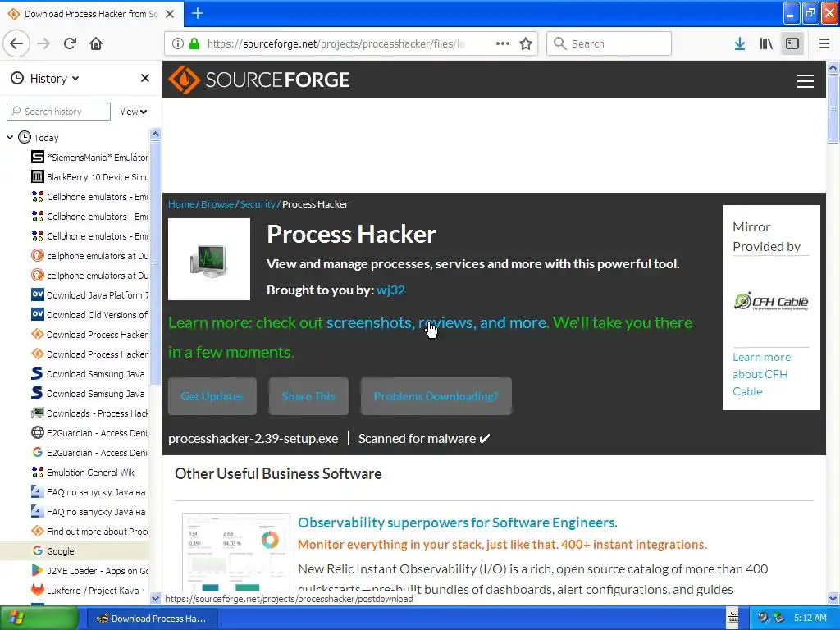Reload the current page
Viewport: 840px width, 630px height.
point(70,43)
